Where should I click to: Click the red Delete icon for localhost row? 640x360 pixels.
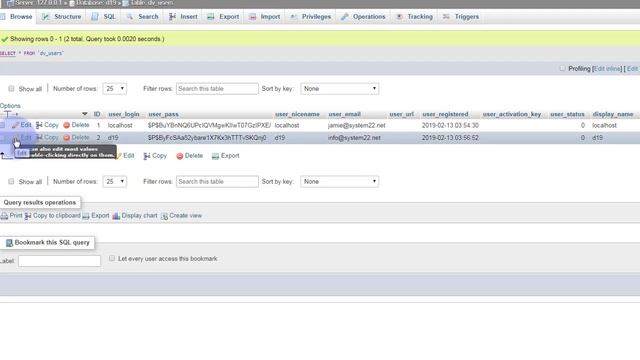[x=67, y=125]
